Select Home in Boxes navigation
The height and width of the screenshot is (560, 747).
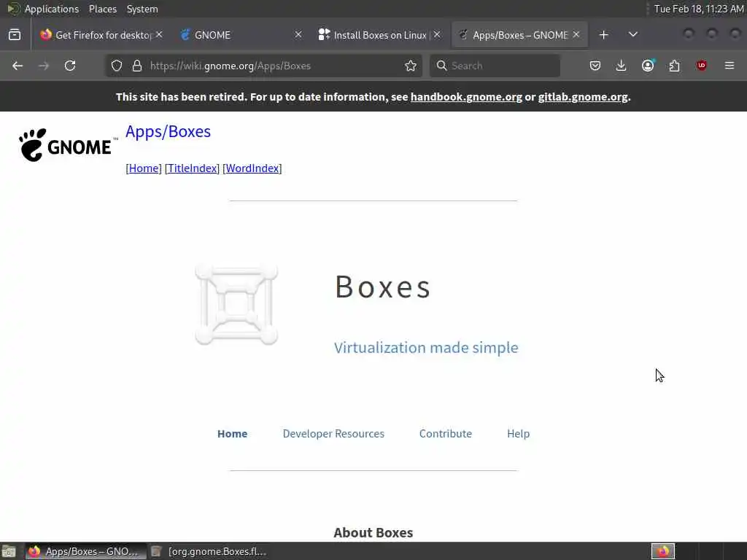(x=233, y=434)
